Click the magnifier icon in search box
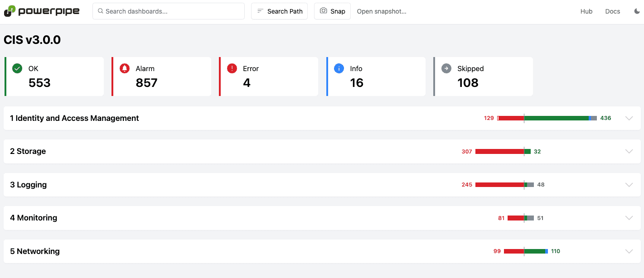 tap(100, 11)
